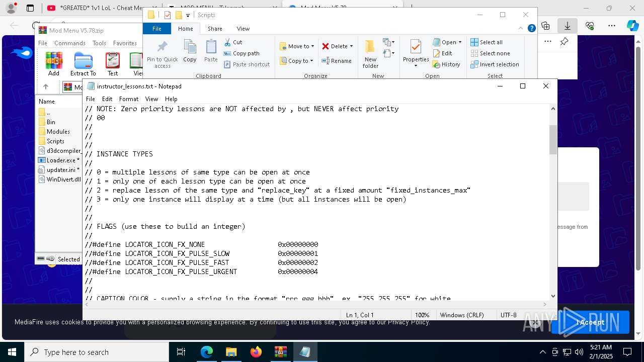Screen dimensions: 644x362
Task: Click I Accept cookie button
Action: [x=590, y=322]
